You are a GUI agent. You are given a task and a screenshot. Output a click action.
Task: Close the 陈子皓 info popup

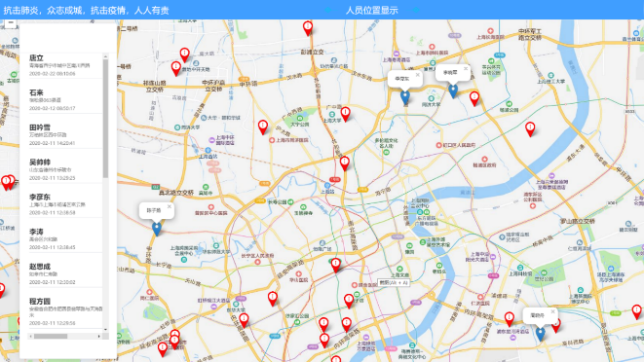[x=170, y=206]
